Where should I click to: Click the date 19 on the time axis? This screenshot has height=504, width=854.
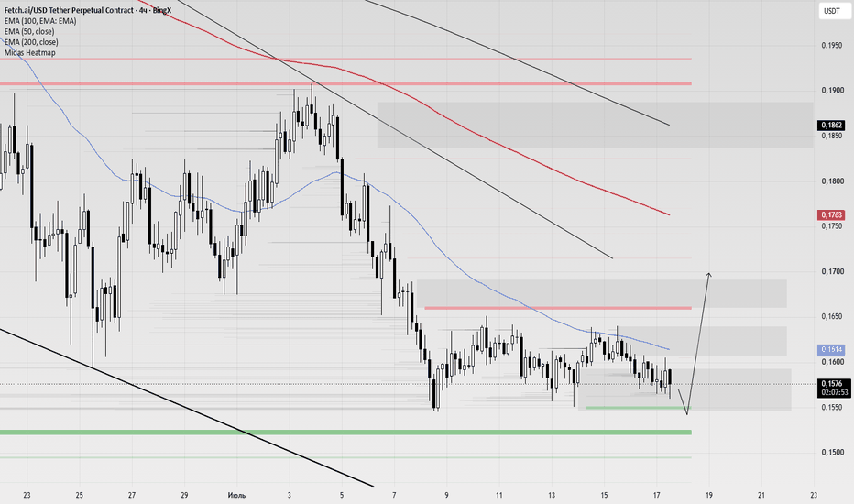[x=709, y=495]
